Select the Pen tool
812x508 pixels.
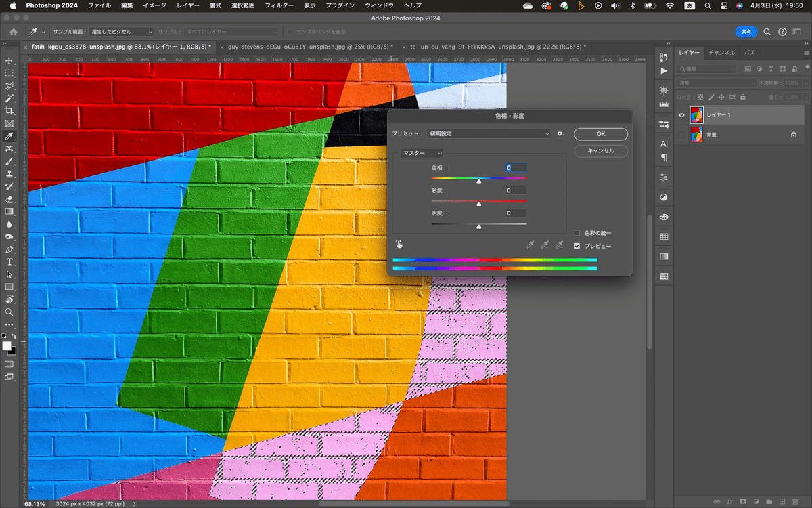click(x=9, y=249)
